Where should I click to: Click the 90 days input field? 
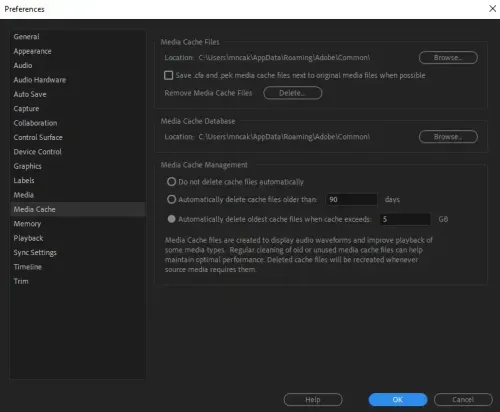352,199
